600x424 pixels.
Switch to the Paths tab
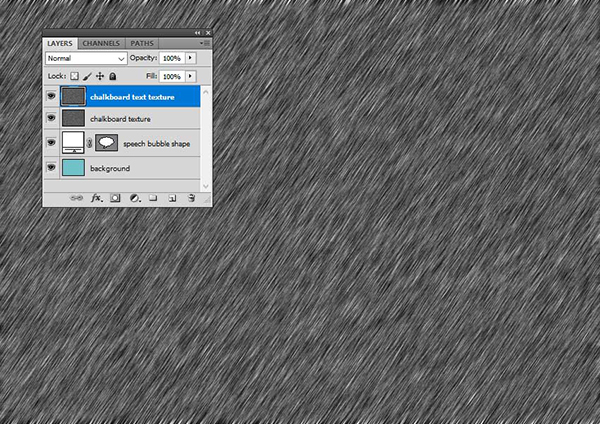tap(142, 44)
